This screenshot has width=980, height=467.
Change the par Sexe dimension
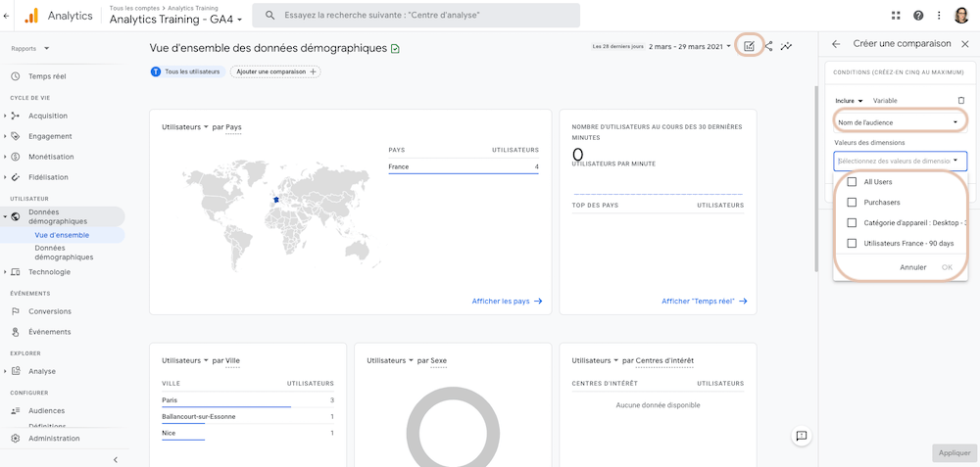point(438,360)
